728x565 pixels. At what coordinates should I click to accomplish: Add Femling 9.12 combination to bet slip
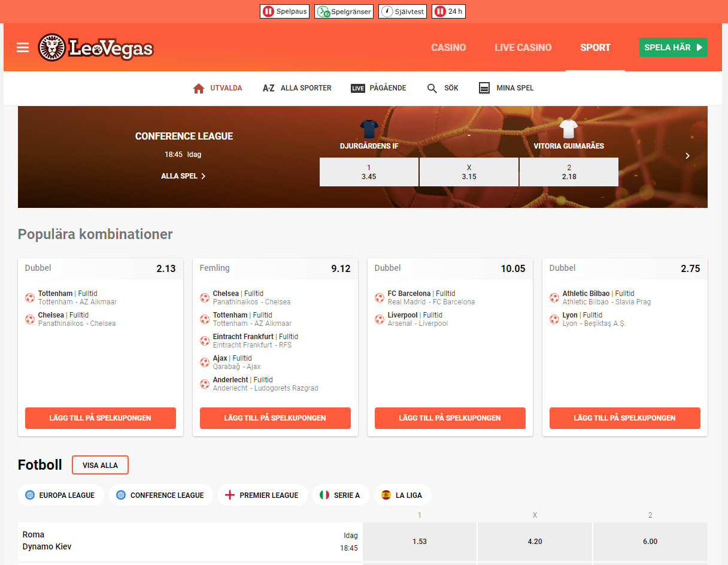coord(275,418)
